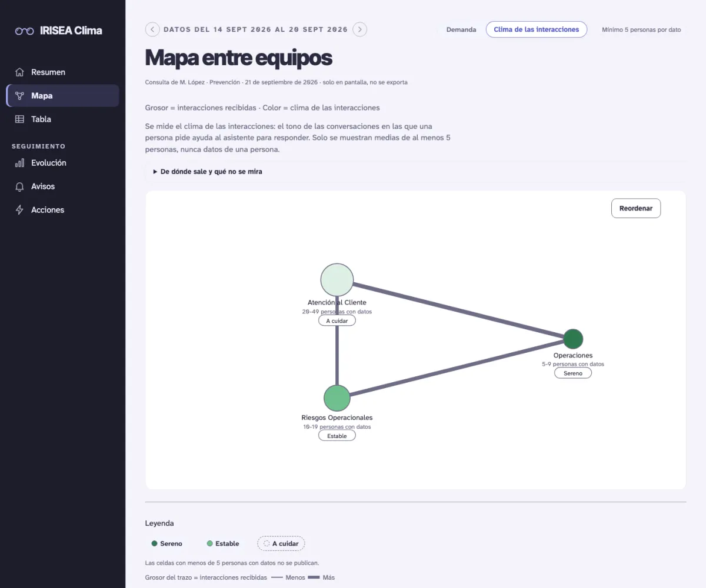Click the SEGUIMIENTO sidebar heading
Screen dimensions: 706x588
tap(38, 146)
